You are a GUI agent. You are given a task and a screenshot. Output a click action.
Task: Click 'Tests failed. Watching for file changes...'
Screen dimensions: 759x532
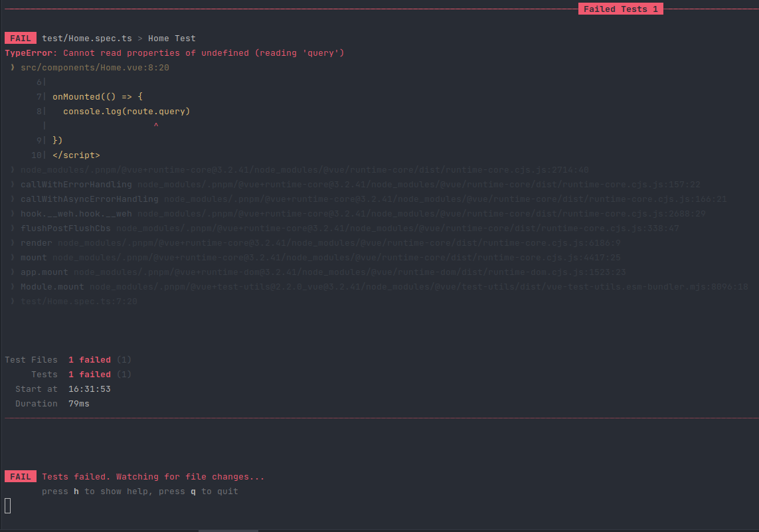(x=153, y=476)
